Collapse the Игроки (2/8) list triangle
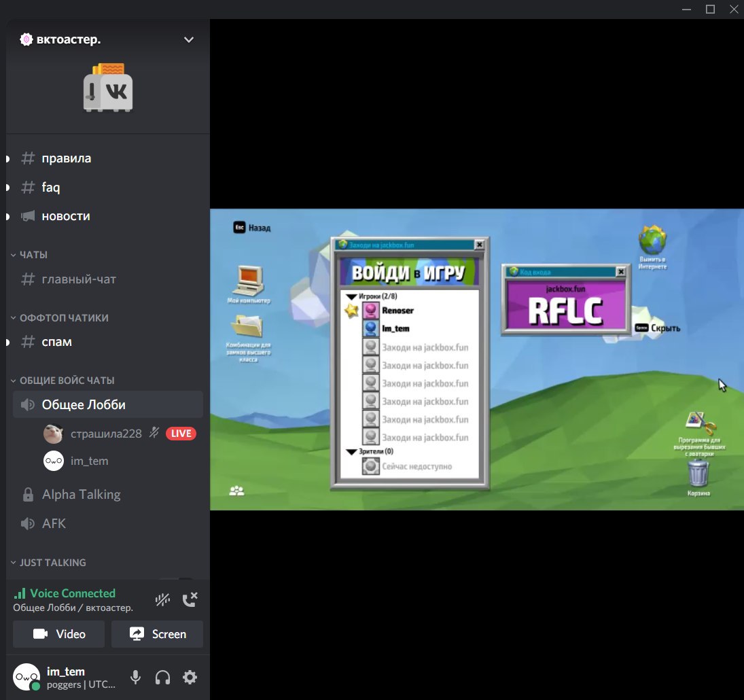Screen dimensions: 744x700 [351, 296]
